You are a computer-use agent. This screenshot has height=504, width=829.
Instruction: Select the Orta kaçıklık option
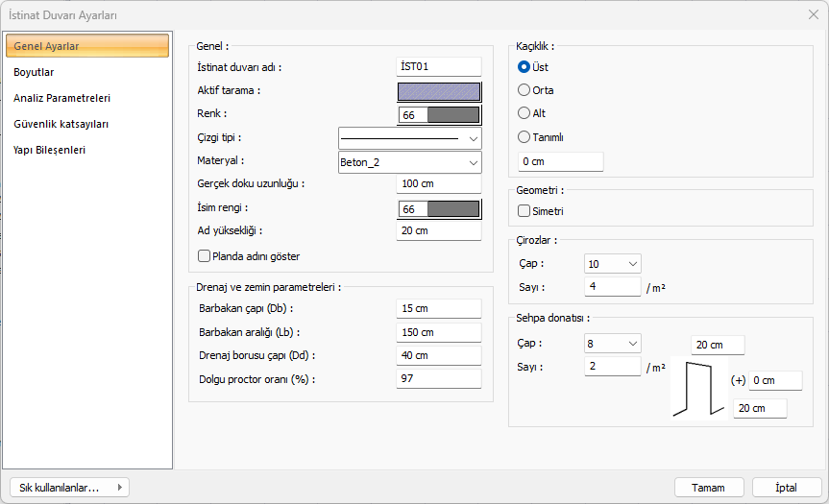(x=524, y=90)
